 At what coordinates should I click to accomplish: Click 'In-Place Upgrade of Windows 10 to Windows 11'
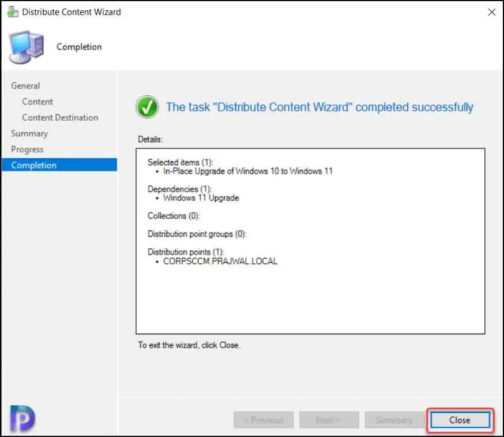(x=248, y=171)
